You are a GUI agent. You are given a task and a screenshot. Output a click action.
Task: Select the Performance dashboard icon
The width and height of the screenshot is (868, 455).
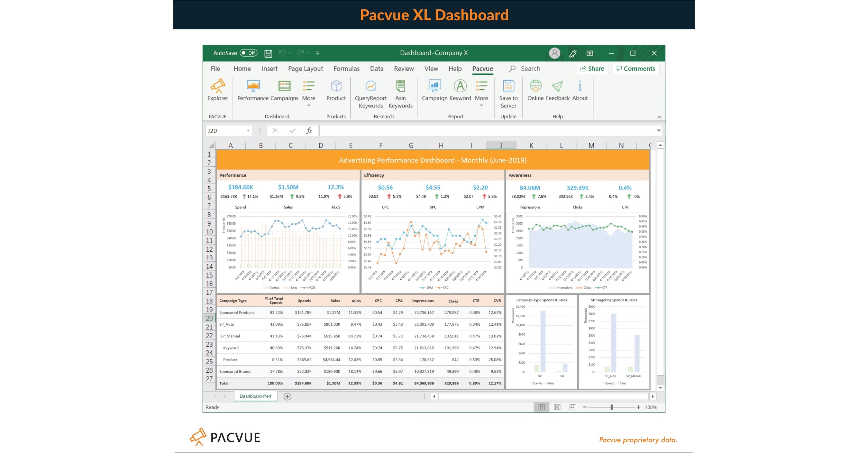click(252, 87)
